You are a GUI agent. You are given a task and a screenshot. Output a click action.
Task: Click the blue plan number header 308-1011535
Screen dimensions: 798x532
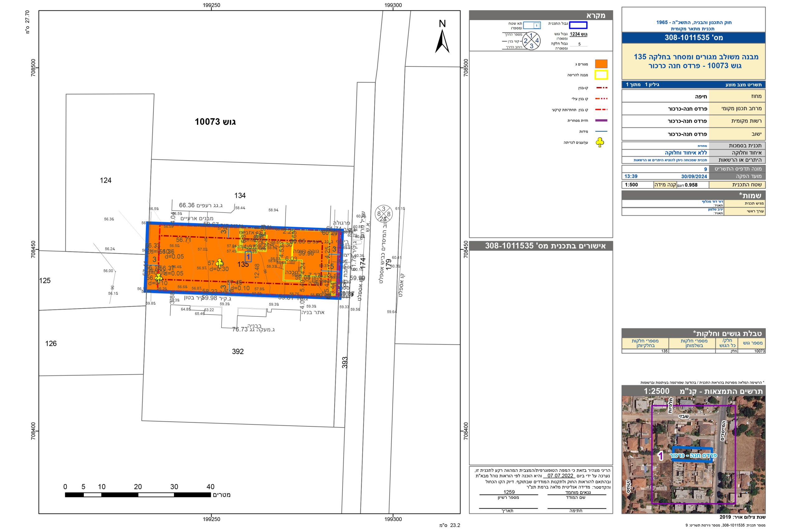click(693, 38)
